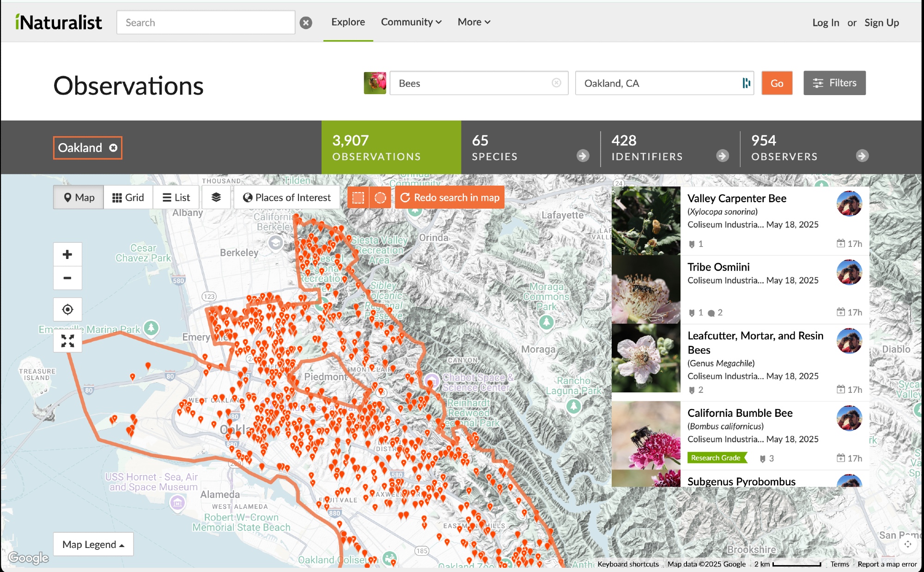Open the Community dropdown menu
Viewport: 924px width, 572px height.
[x=411, y=22]
